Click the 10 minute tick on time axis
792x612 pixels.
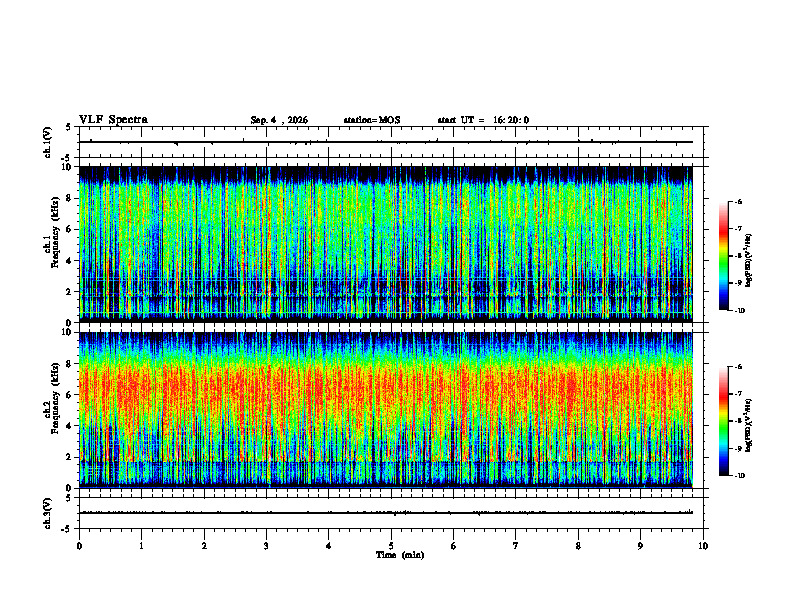point(703,546)
